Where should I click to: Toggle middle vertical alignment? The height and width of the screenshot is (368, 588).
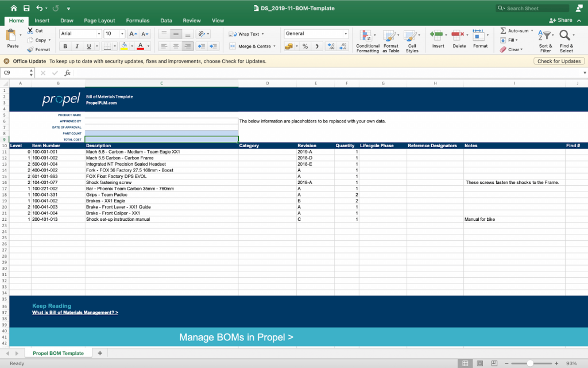point(176,34)
